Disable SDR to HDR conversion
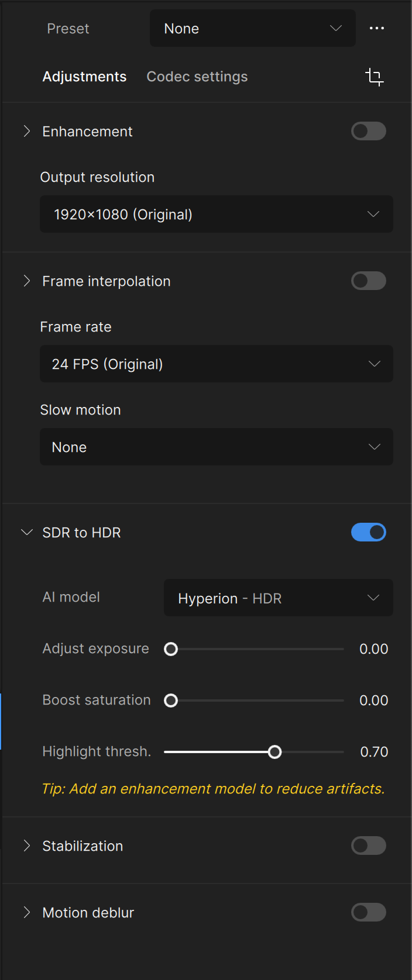 368,532
